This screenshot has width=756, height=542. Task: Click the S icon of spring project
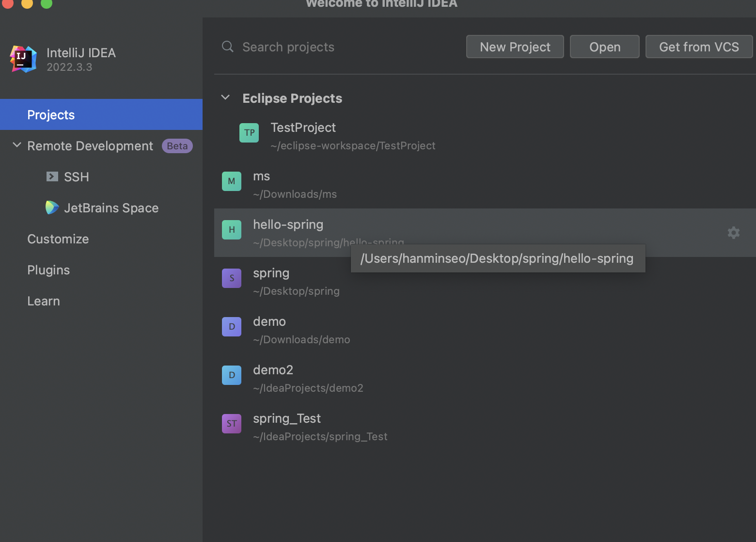tap(232, 278)
